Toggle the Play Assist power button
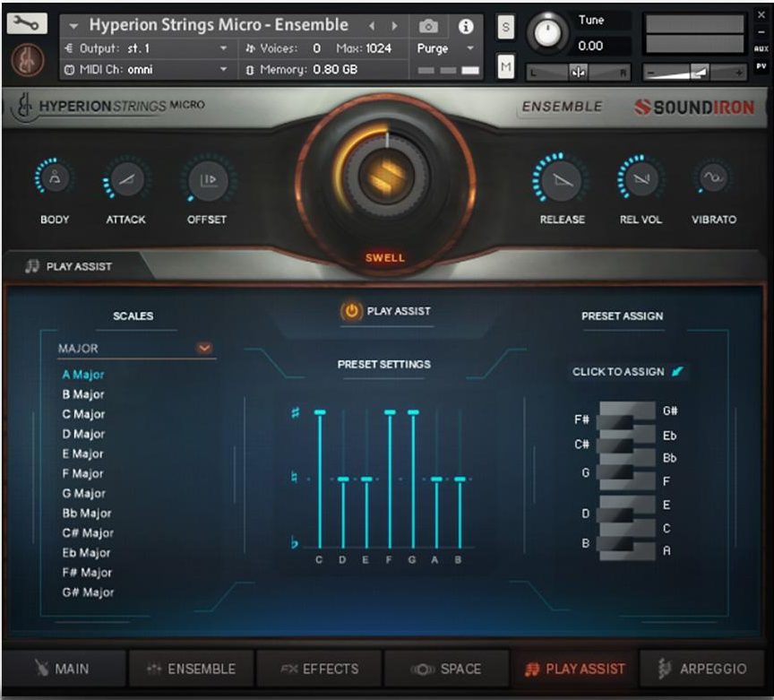Screen dimensions: 774x700 (351, 311)
